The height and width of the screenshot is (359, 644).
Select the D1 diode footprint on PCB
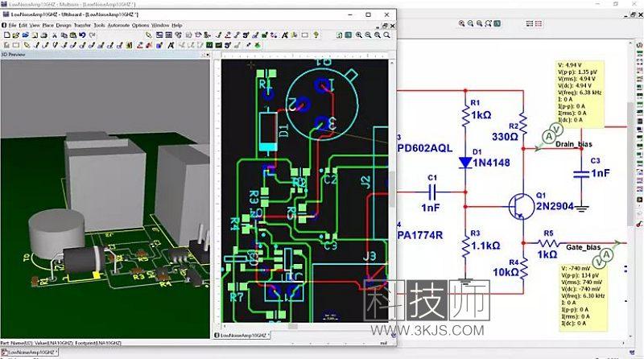pos(269,130)
